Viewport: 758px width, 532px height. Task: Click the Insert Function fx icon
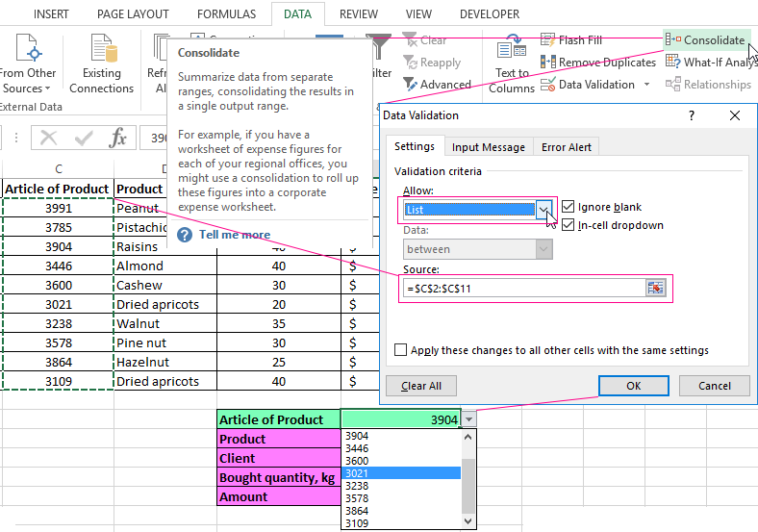(x=117, y=139)
